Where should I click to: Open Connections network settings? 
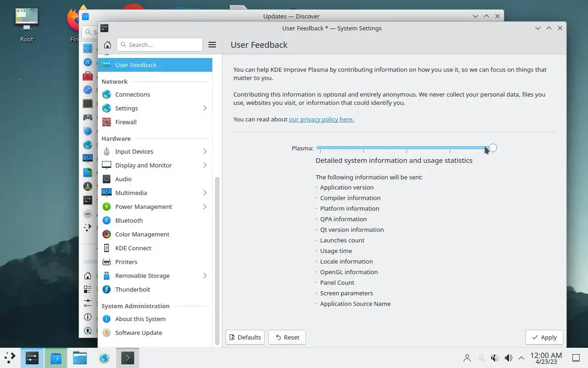click(x=155, y=94)
